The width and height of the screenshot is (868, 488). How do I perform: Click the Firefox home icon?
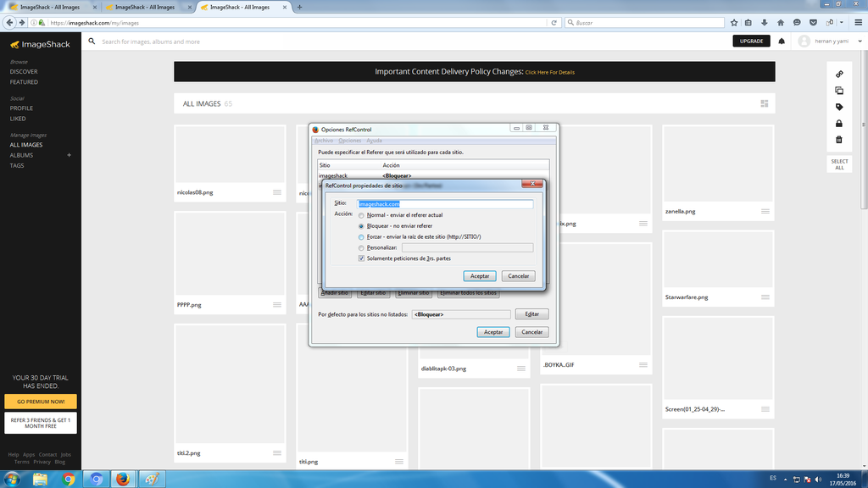pos(779,23)
